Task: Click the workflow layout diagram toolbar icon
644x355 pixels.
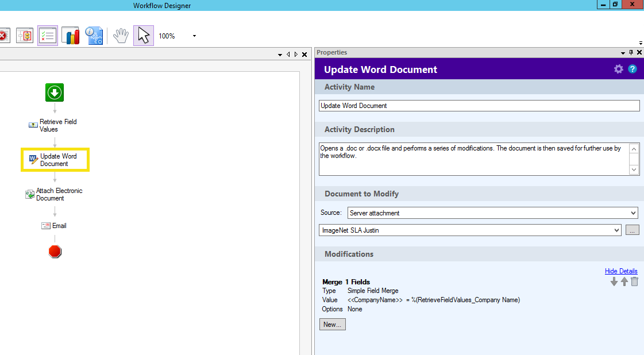Action: point(25,36)
